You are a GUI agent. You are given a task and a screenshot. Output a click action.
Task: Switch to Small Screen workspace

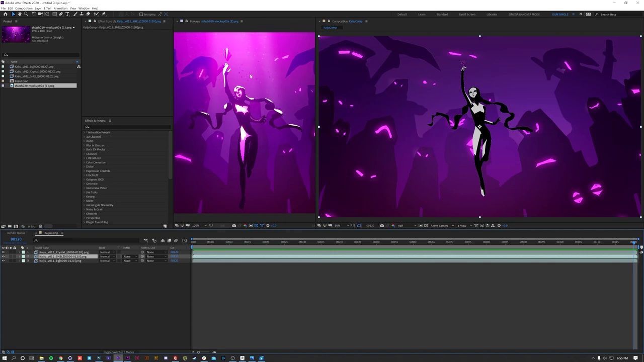[x=467, y=14]
